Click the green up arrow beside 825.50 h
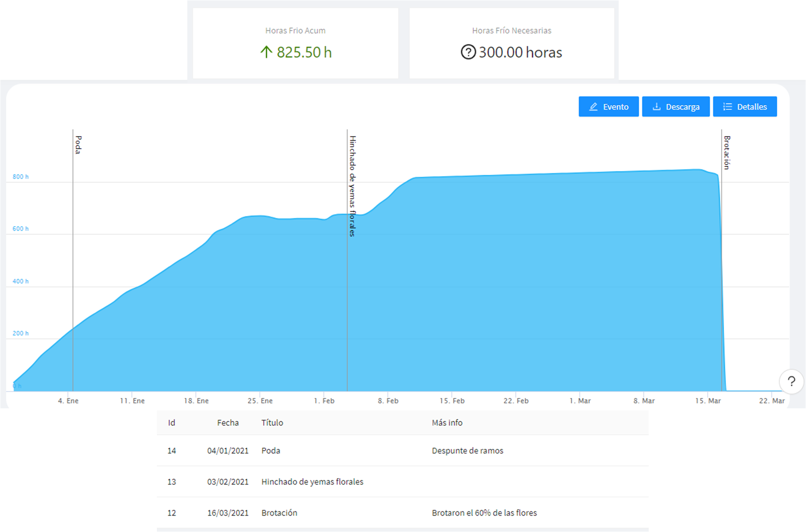This screenshot has height=532, width=806. pyautogui.click(x=266, y=52)
